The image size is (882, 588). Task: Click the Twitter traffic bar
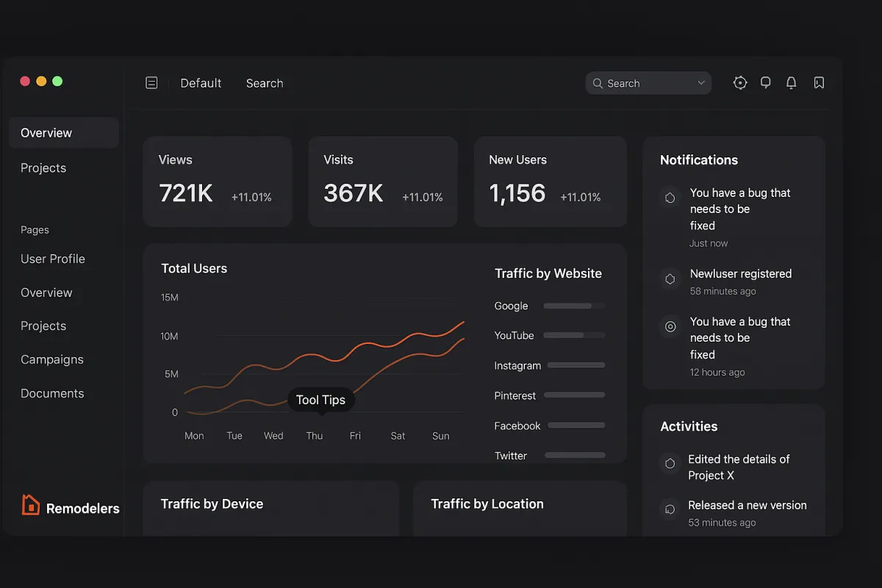pyautogui.click(x=576, y=456)
